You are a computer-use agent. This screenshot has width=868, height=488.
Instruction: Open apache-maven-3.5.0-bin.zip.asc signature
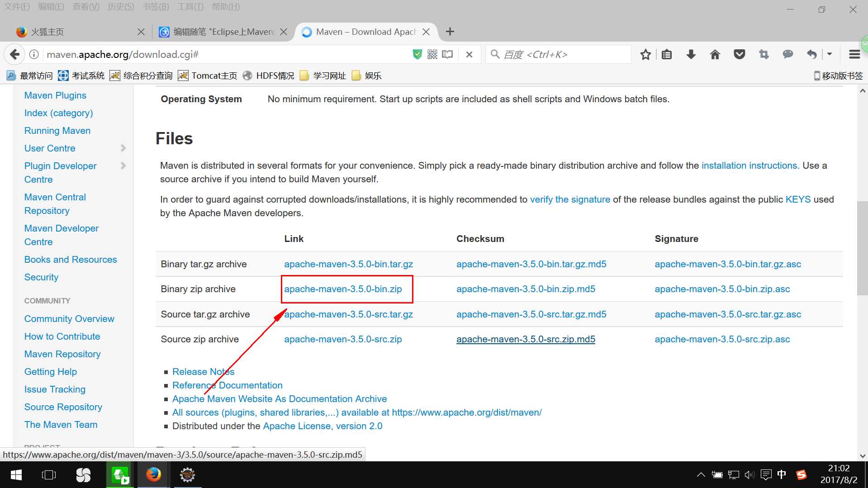(x=722, y=289)
